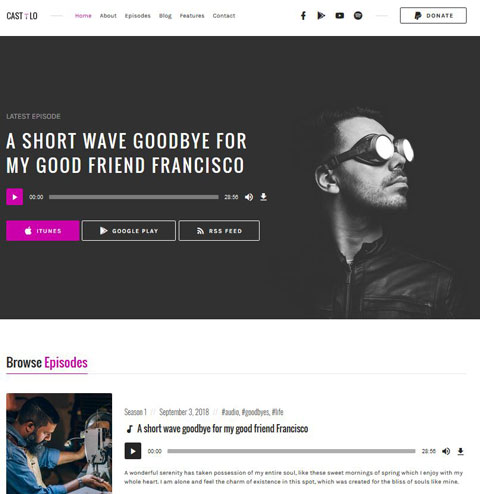Image resolution: width=480 pixels, height=494 pixels.
Task: Play the latest episode with the magenta play button
Action: [15, 197]
